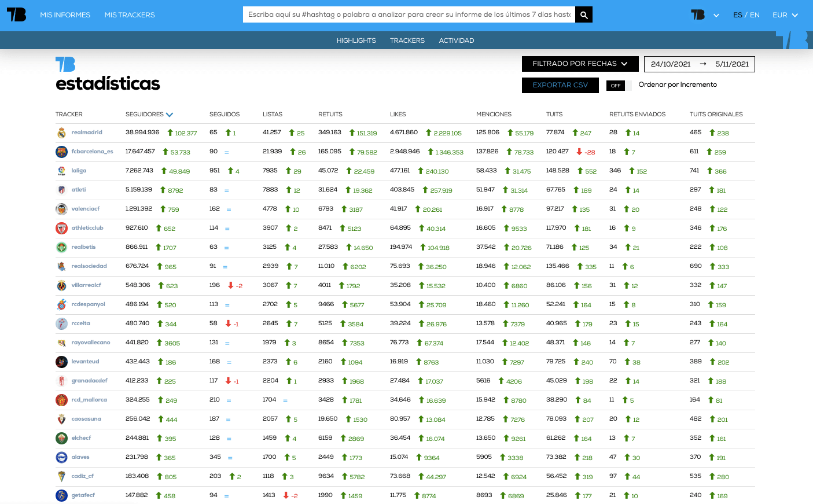Open the getafecf tracker link
The width and height of the screenshot is (813, 504).
(83, 495)
